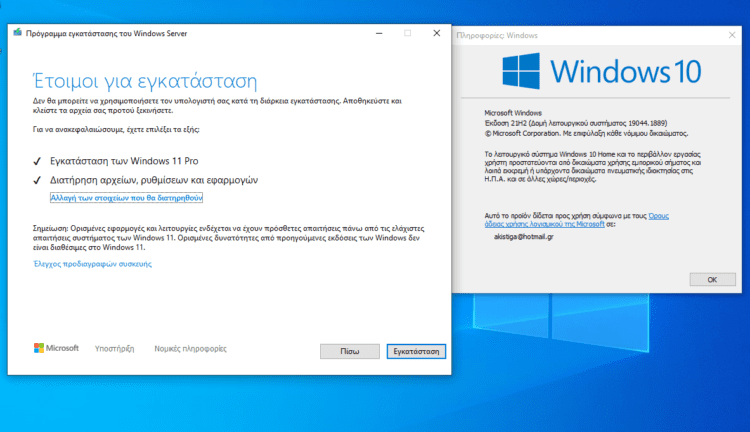Close the Windows Server setup window

(437, 33)
